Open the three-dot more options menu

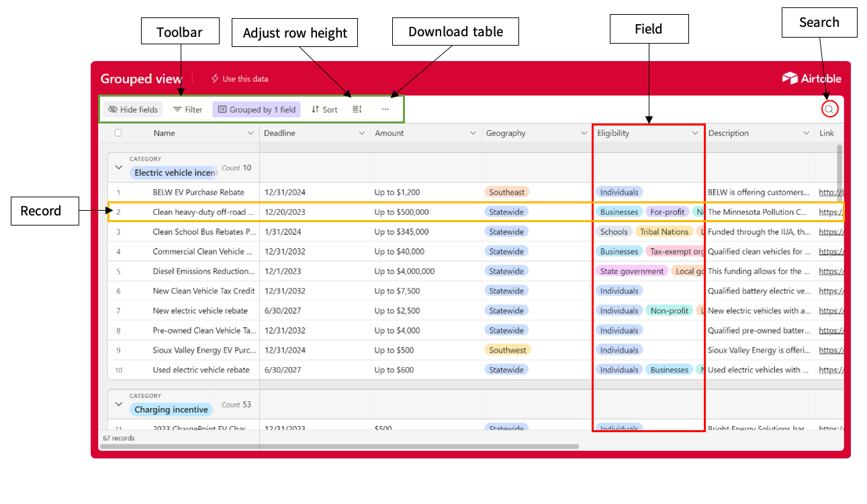click(x=385, y=109)
